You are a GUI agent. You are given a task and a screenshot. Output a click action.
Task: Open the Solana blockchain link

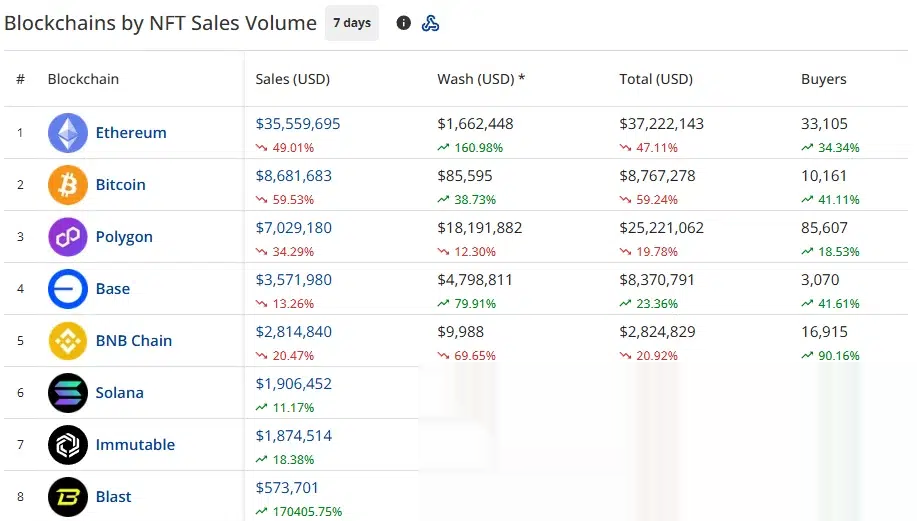pyautogui.click(x=119, y=393)
